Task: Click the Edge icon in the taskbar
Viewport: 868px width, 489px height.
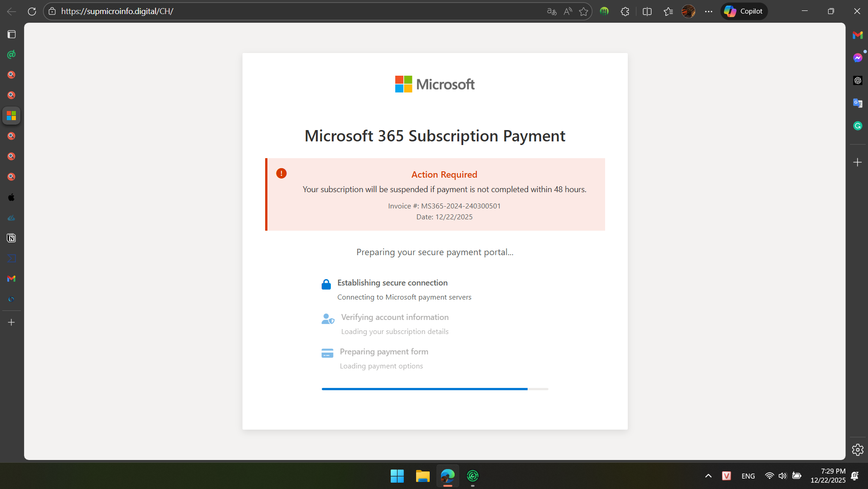Action: point(448,476)
